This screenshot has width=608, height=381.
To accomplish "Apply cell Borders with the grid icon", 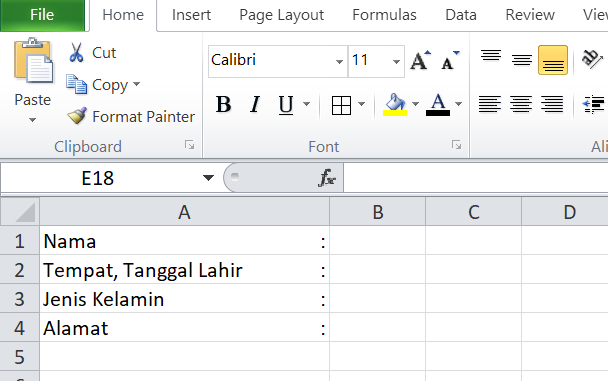I will point(341,105).
